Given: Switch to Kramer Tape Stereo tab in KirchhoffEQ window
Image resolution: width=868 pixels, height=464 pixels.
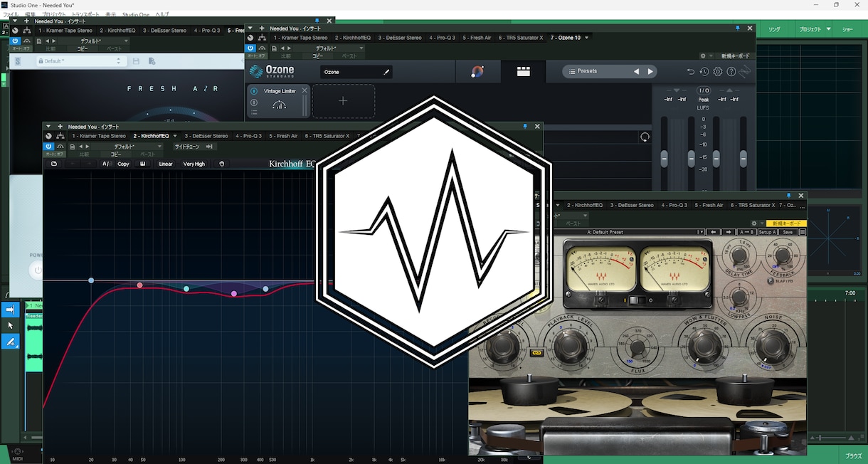Looking at the screenshot, I should click(x=99, y=136).
